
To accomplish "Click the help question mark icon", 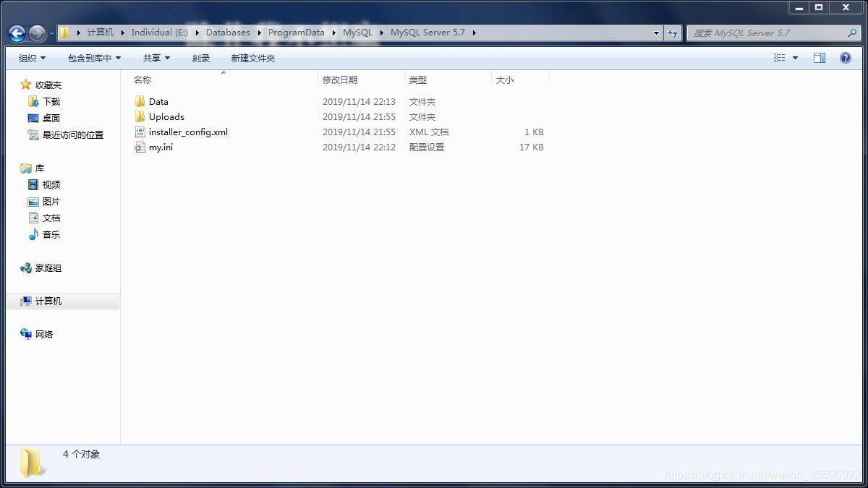I will pyautogui.click(x=846, y=58).
